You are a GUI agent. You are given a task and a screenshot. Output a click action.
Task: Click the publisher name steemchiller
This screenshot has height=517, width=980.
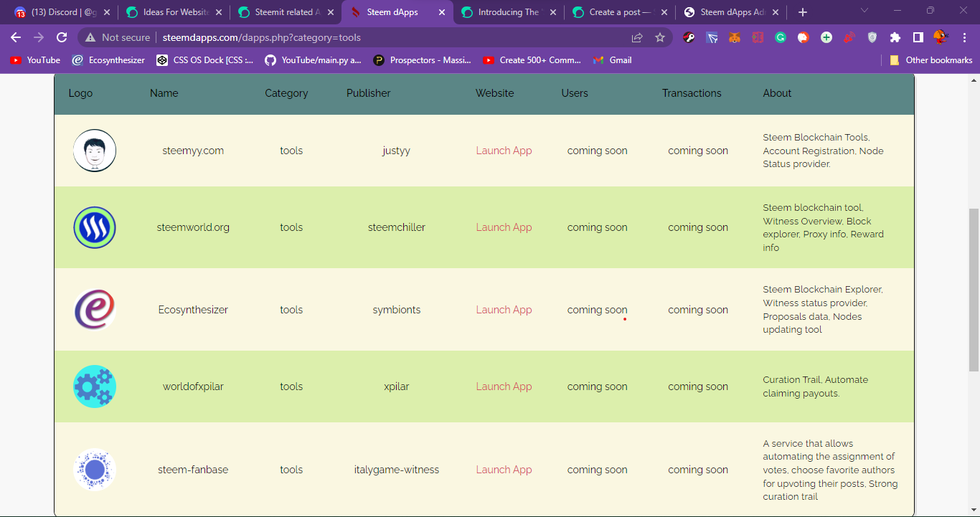(397, 227)
